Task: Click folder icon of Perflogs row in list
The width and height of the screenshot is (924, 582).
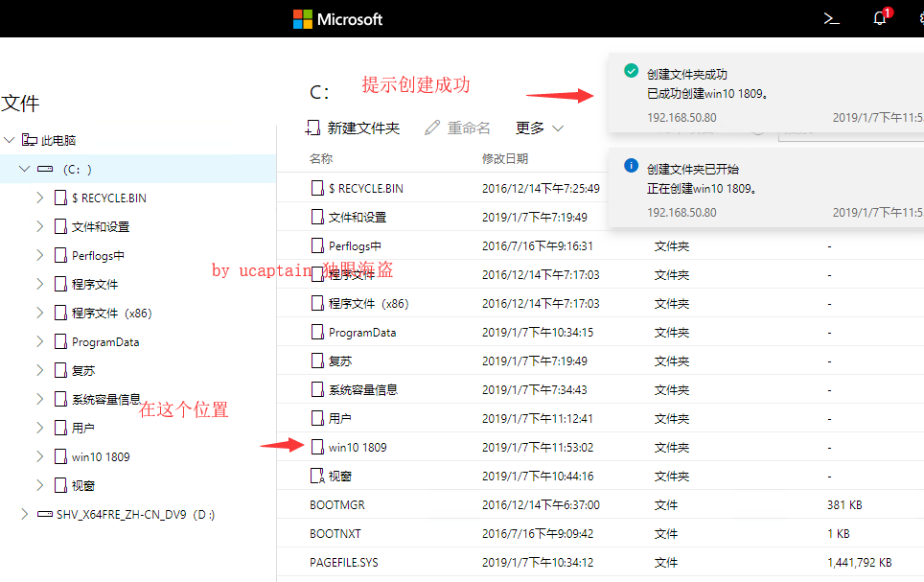Action: click(317, 245)
